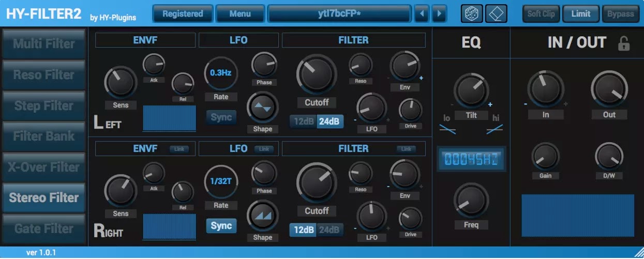Screen dimensions: 644x259
Task: Toggle the Right ENVF Link button
Action: point(179,149)
